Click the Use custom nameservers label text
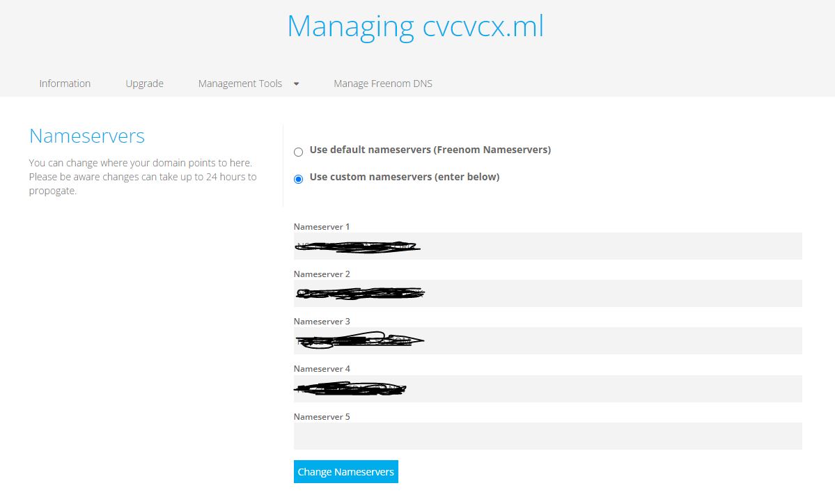835x504 pixels. coord(405,177)
